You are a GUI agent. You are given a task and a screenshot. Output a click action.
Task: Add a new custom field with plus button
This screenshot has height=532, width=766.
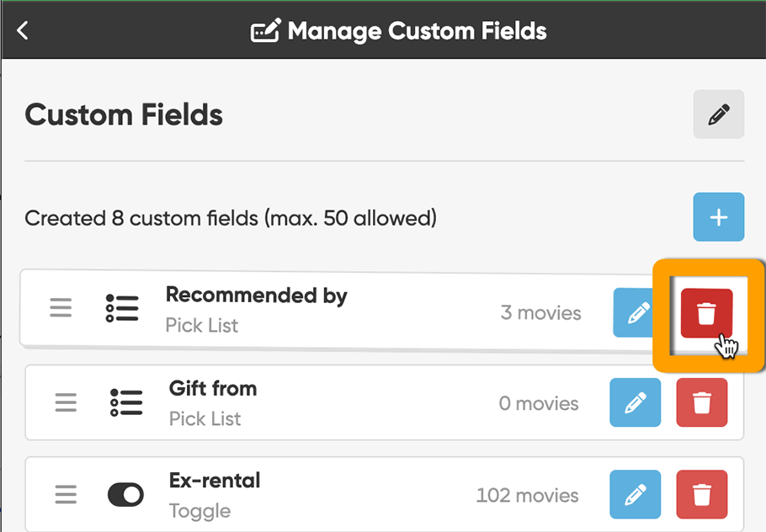(718, 217)
